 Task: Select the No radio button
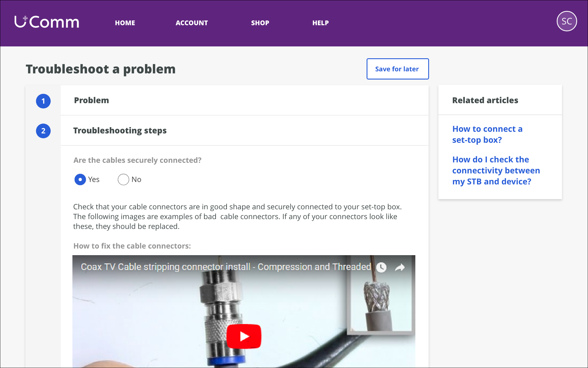[x=123, y=179]
